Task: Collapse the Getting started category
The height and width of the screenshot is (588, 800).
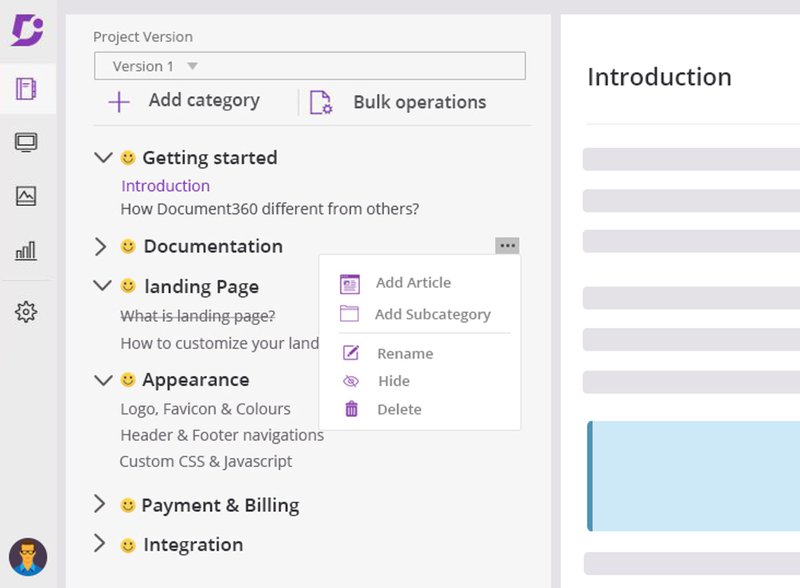Action: 101,157
